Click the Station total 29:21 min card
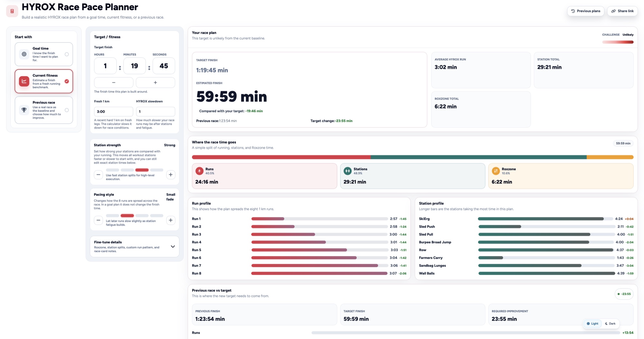This screenshot has width=644, height=339. point(583,70)
